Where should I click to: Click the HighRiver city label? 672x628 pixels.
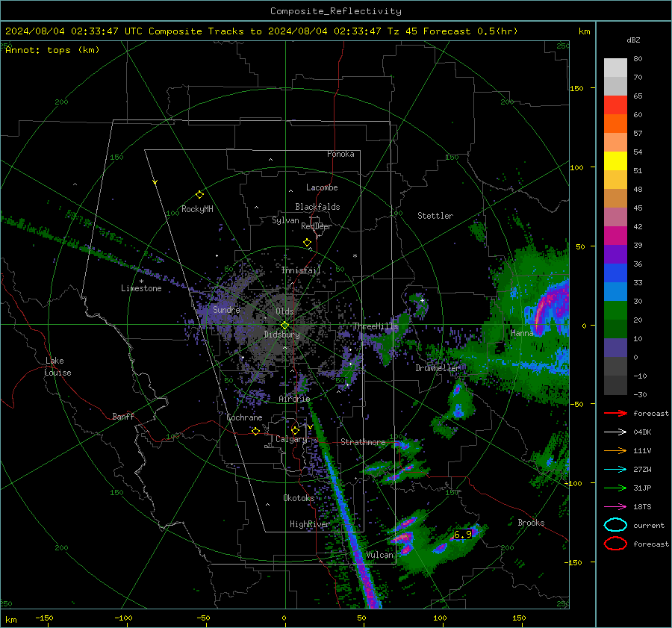(x=310, y=524)
